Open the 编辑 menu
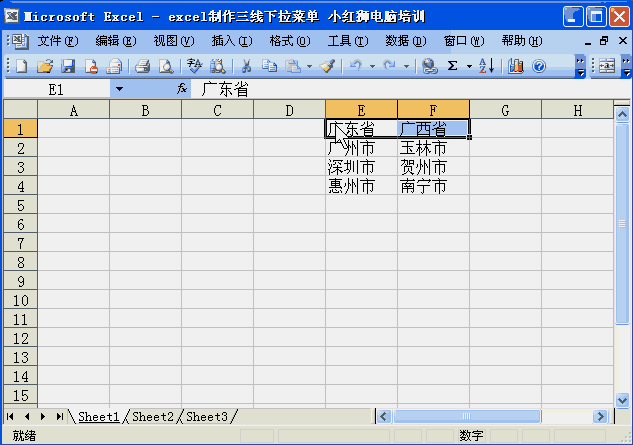Viewport: 633px width, 445px height. pos(116,41)
